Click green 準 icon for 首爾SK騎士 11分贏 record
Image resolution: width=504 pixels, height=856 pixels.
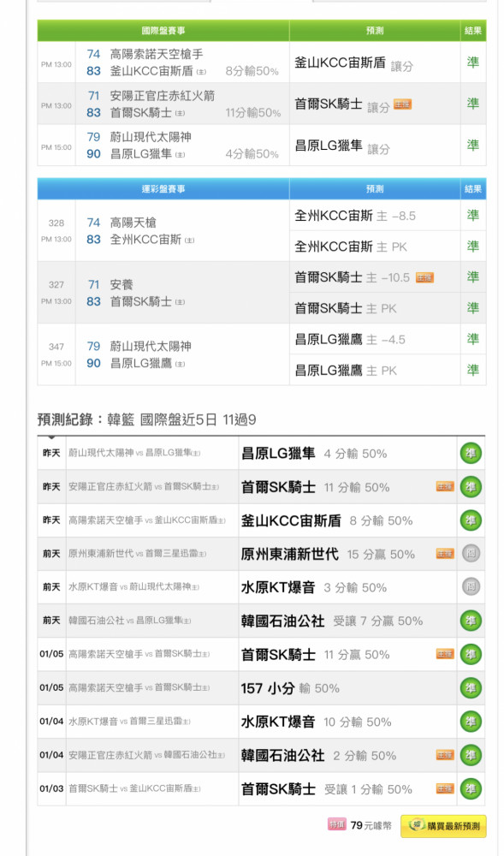(471, 654)
